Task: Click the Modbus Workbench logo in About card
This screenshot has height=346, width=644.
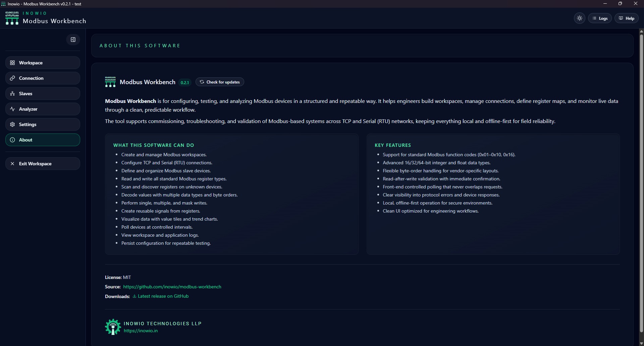Action: [110, 82]
